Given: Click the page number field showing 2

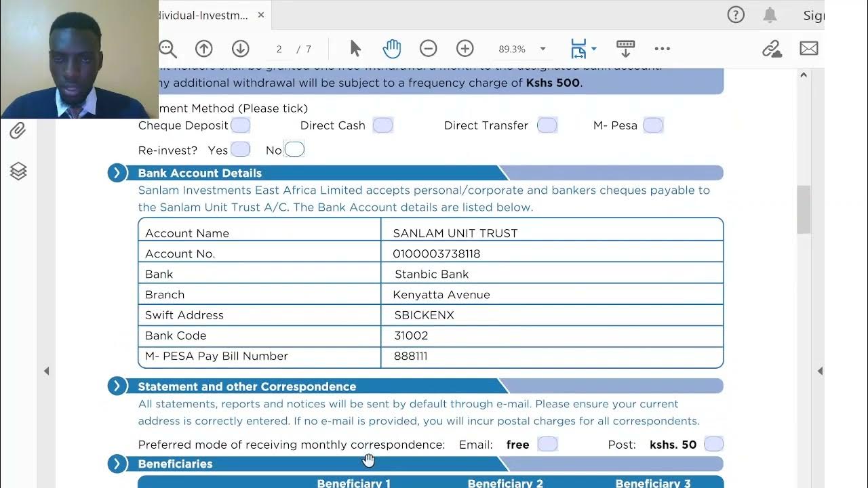Looking at the screenshot, I should tap(279, 49).
